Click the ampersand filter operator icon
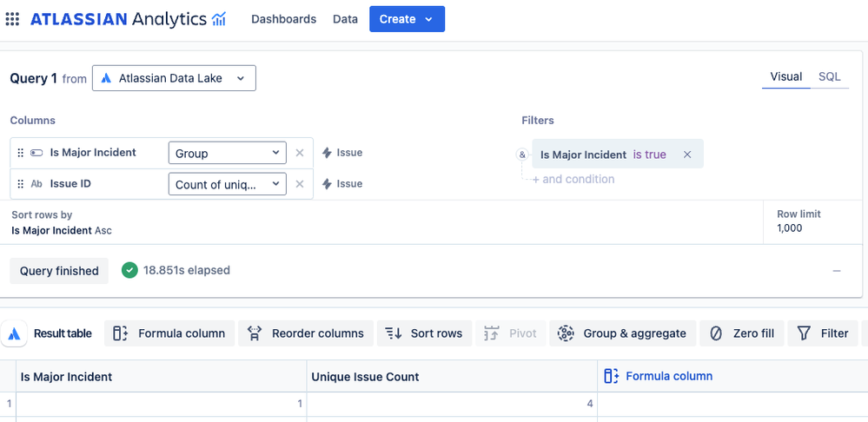Image resolution: width=868 pixels, height=422 pixels. click(x=522, y=155)
